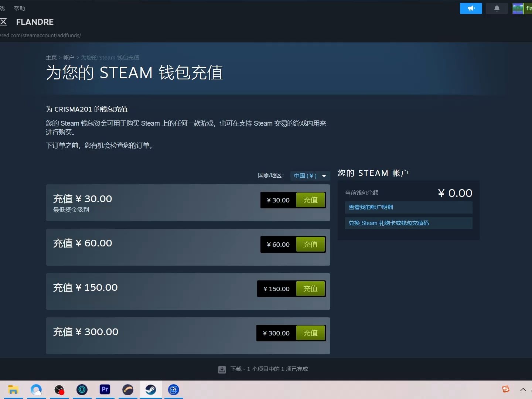Click the ¥ 60.00 price label

[x=278, y=245]
